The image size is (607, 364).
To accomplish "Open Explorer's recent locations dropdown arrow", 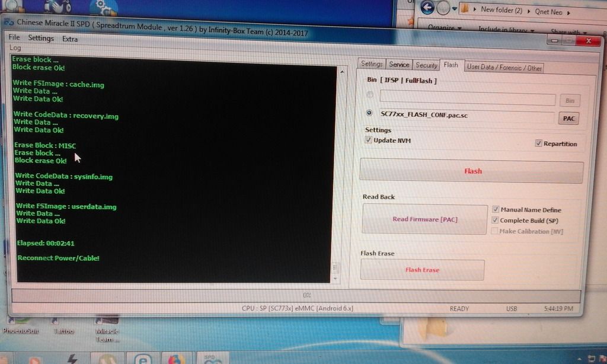I will pyautogui.click(x=455, y=9).
